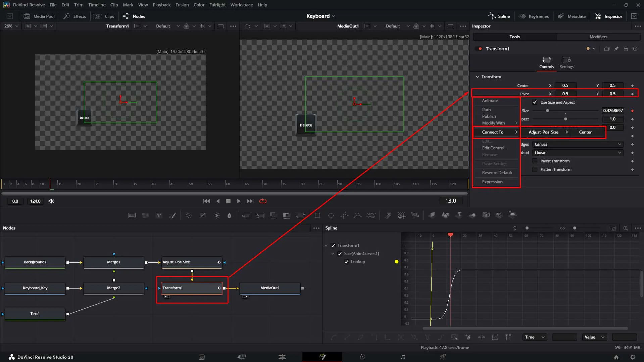Screen dimensions: 644x362
Task: Collapse the Transform section in Inspector
Action: click(477, 77)
